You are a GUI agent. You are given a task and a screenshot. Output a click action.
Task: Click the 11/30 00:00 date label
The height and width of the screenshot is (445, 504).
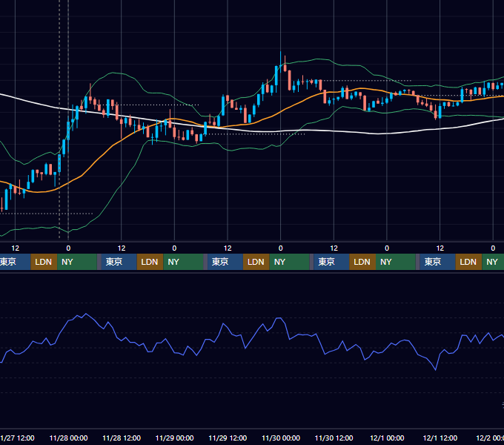pos(281,438)
